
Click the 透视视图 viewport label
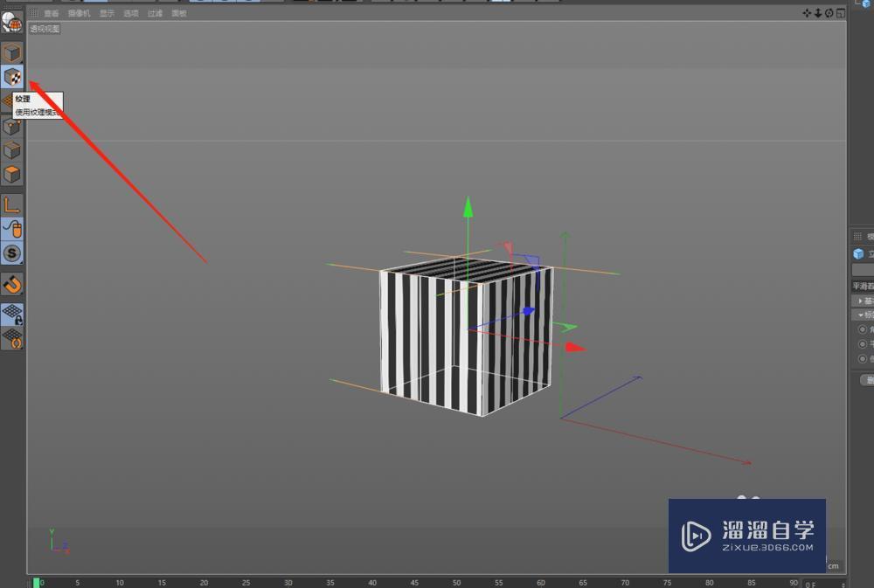click(x=45, y=29)
